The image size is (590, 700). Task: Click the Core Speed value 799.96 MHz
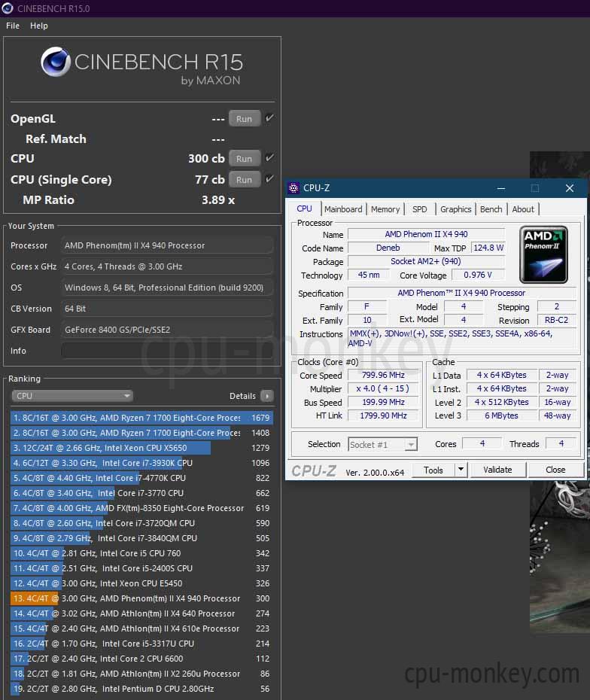[x=383, y=375]
